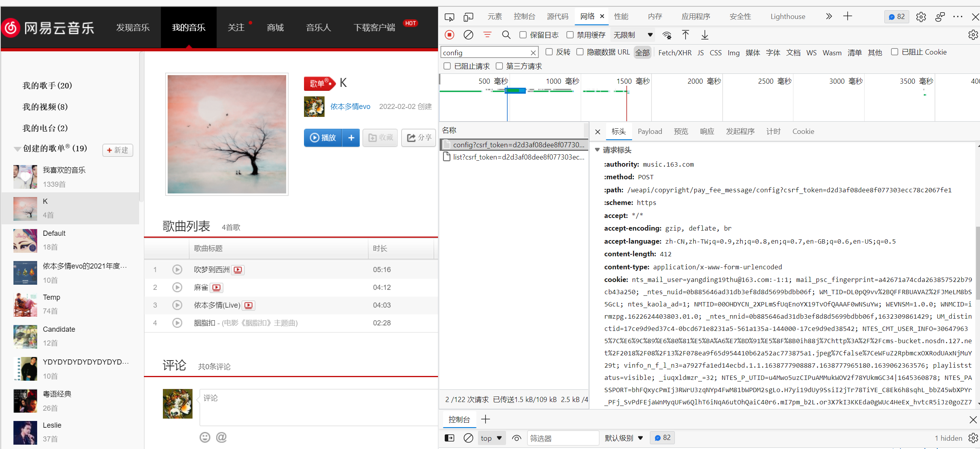Toggle device emulation mode
This screenshot has height=449, width=980.
point(468,17)
